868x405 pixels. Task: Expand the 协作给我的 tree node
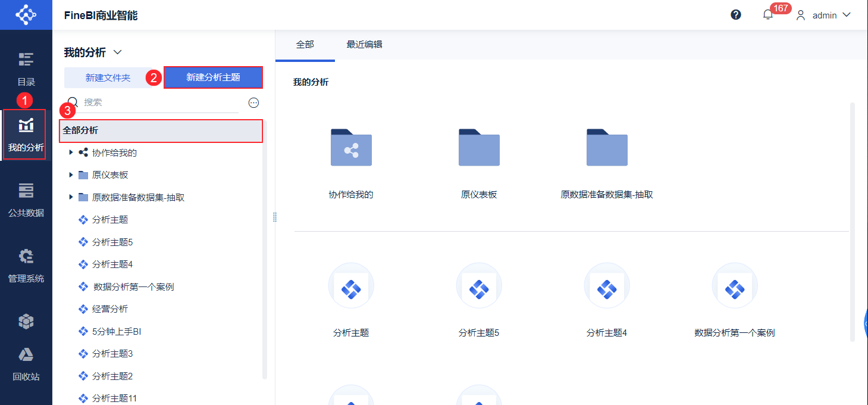click(71, 152)
